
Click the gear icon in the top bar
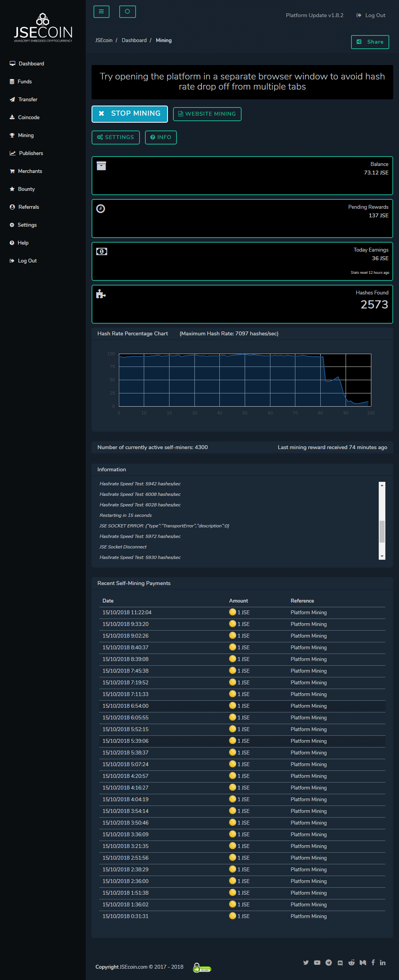pyautogui.click(x=127, y=12)
